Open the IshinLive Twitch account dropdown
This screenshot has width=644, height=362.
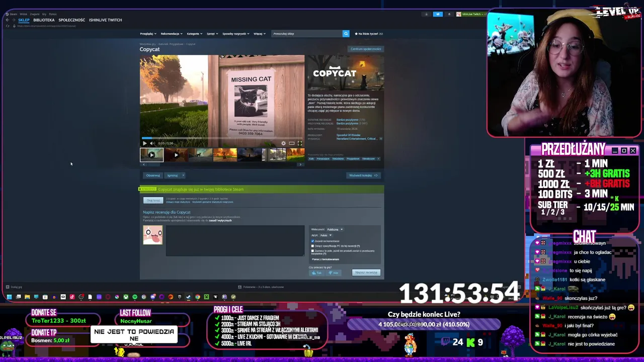pyautogui.click(x=471, y=14)
